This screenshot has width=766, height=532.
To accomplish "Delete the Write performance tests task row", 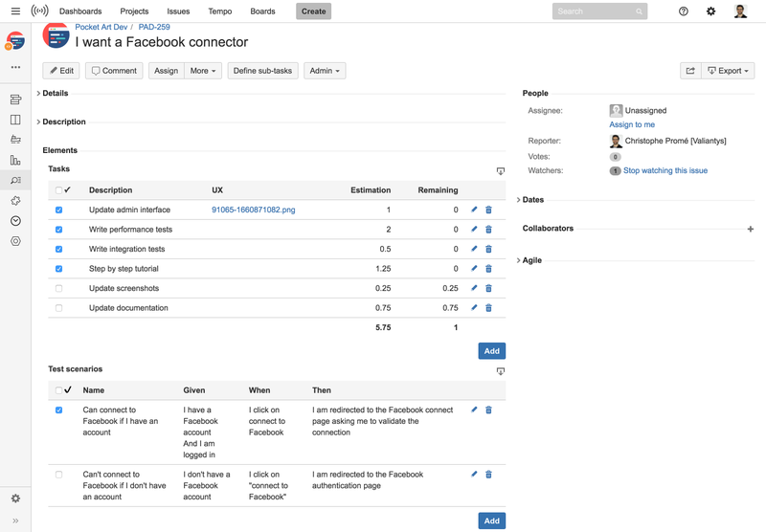I will pyautogui.click(x=488, y=230).
